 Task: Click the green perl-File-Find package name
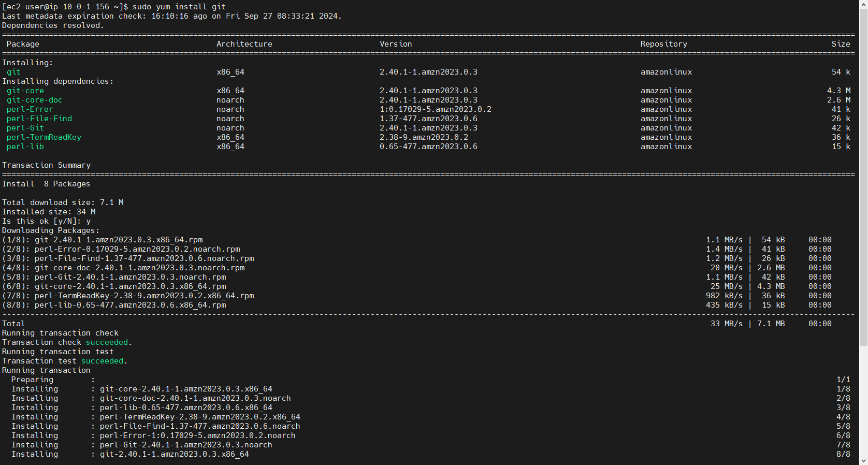(39, 119)
